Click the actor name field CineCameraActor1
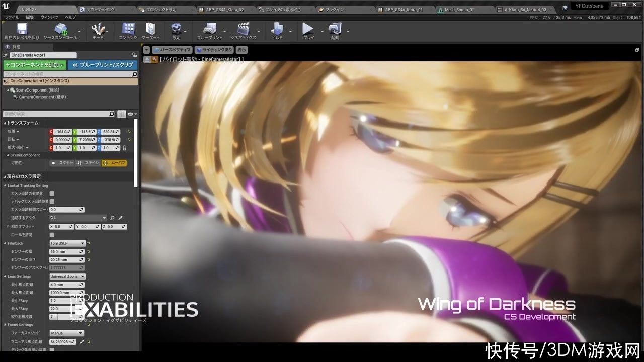644x362 pixels. click(43, 55)
